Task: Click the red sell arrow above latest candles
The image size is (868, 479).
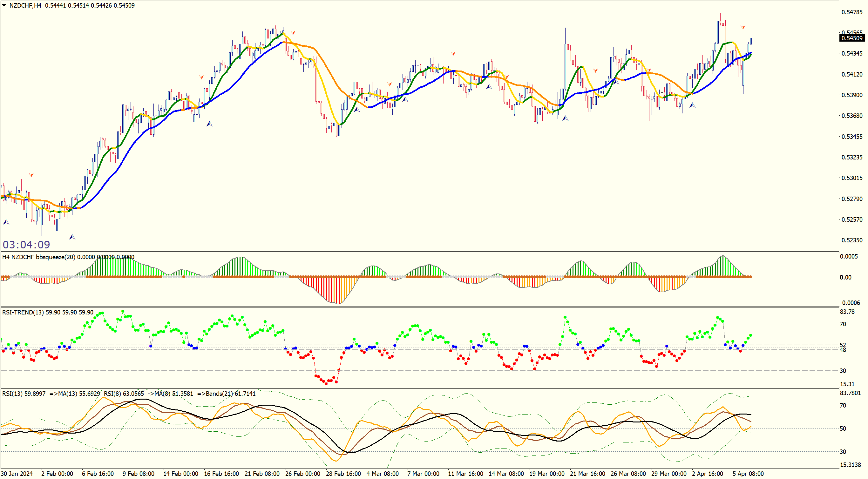Action: 743,27
